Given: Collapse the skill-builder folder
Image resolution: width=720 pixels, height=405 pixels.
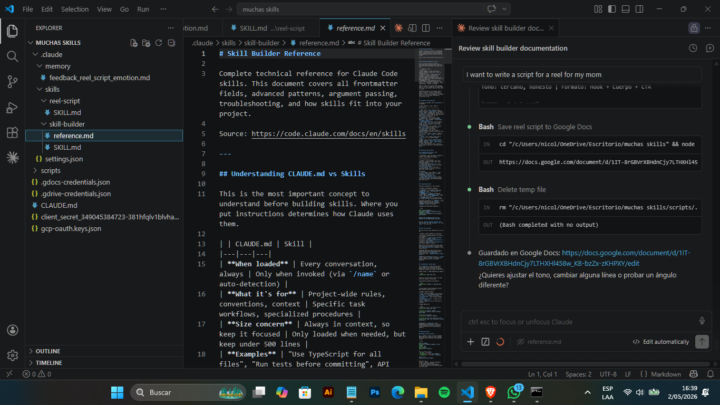Looking at the screenshot, I should coord(44,124).
